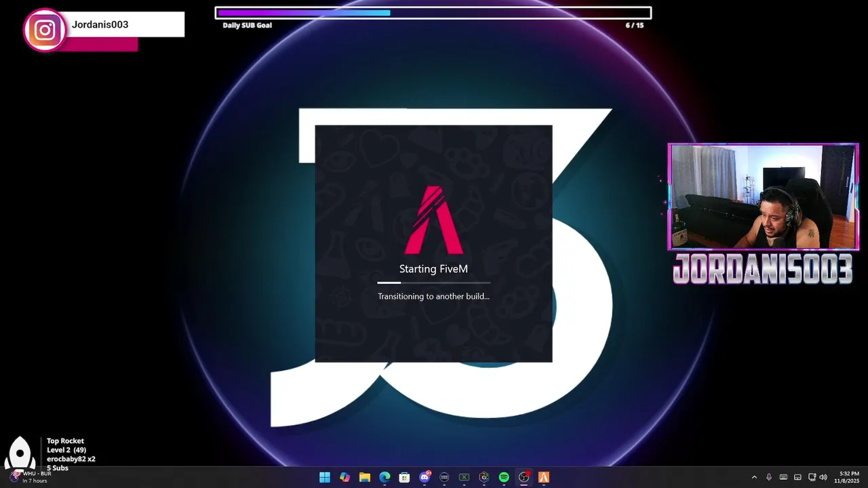The height and width of the screenshot is (488, 868).
Task: Open Spotify from the taskbar
Action: click(x=504, y=477)
